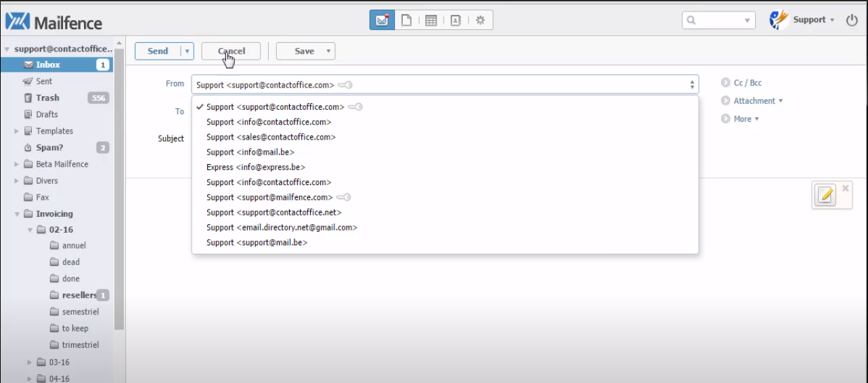
Task: Open the From address combo box
Action: pos(445,85)
